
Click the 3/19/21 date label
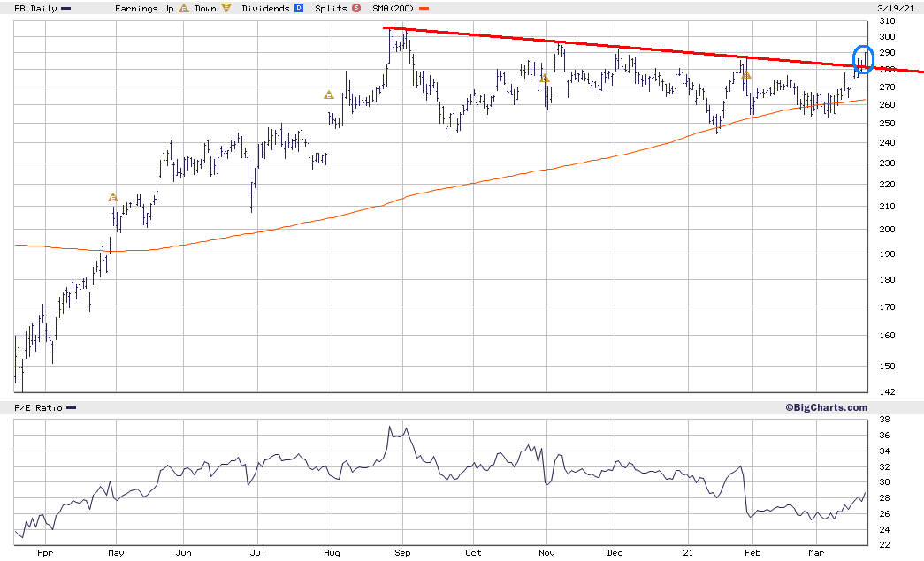coord(896,9)
